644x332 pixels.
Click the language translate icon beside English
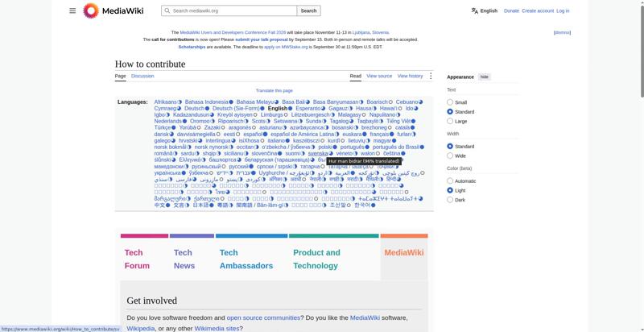tap(475, 10)
